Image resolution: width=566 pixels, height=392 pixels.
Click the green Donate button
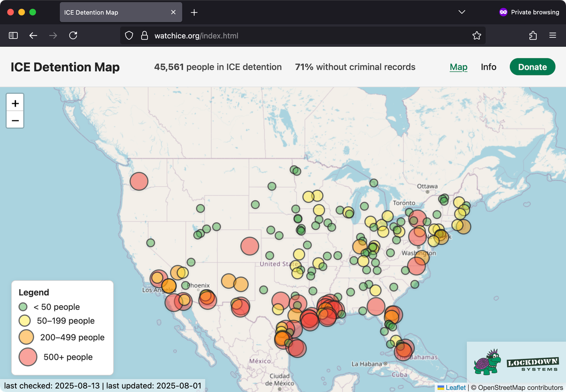coord(533,67)
